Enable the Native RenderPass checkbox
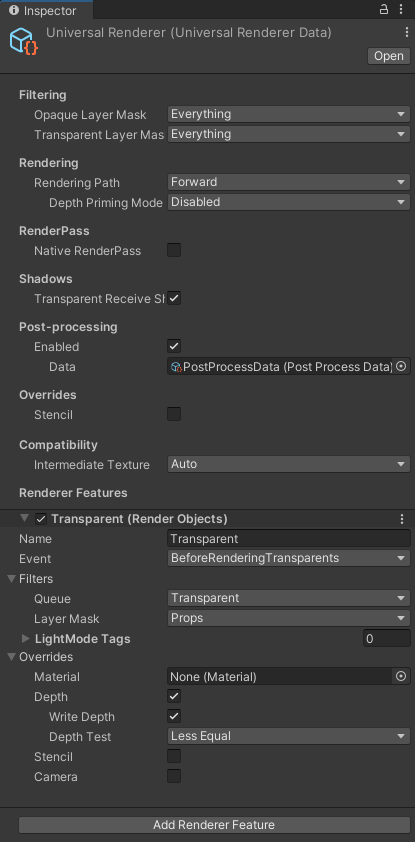The height and width of the screenshot is (842, 415). point(174,250)
